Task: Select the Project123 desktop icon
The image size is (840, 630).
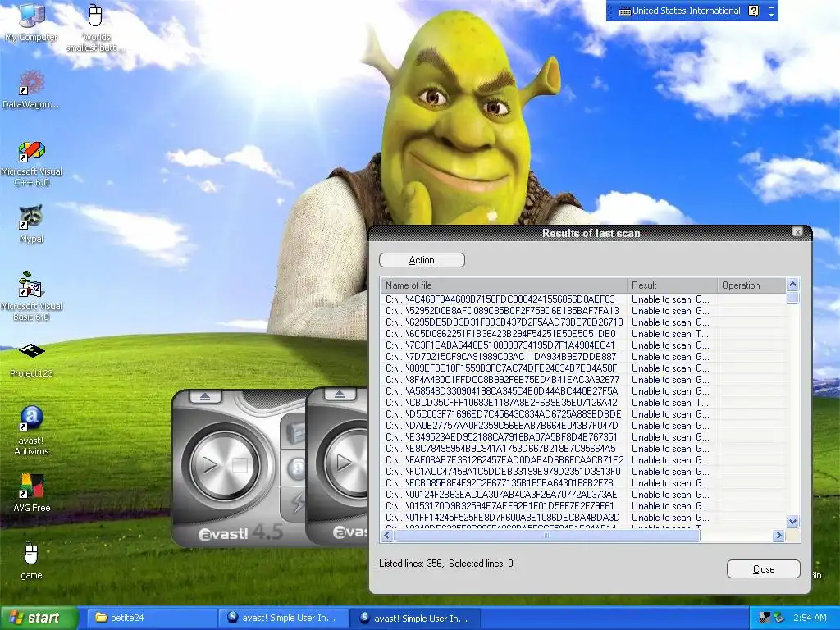Action: click(31, 360)
